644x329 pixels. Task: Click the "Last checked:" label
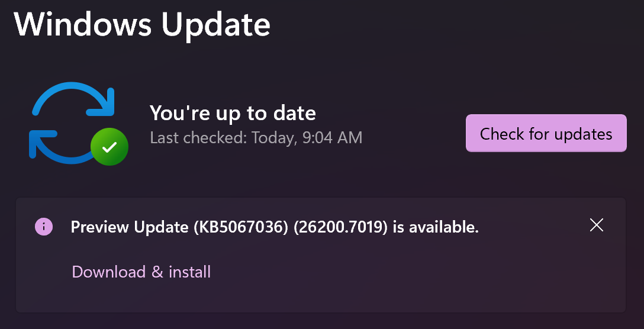click(x=198, y=138)
